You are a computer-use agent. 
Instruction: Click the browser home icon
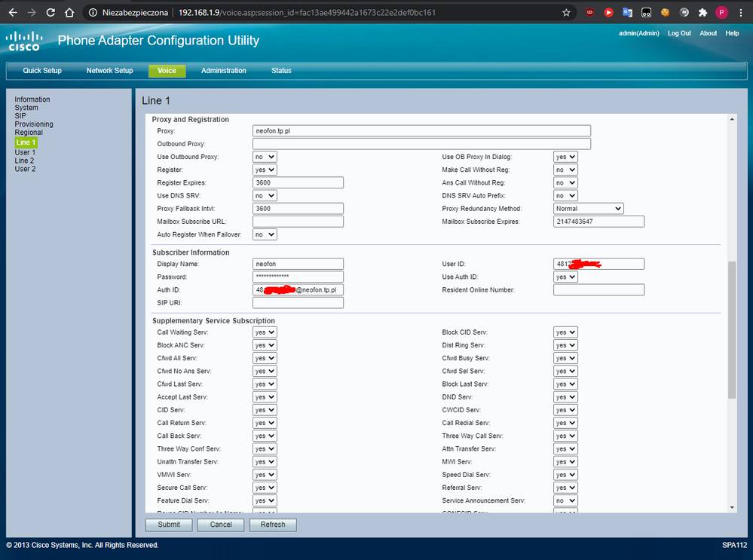tap(69, 13)
